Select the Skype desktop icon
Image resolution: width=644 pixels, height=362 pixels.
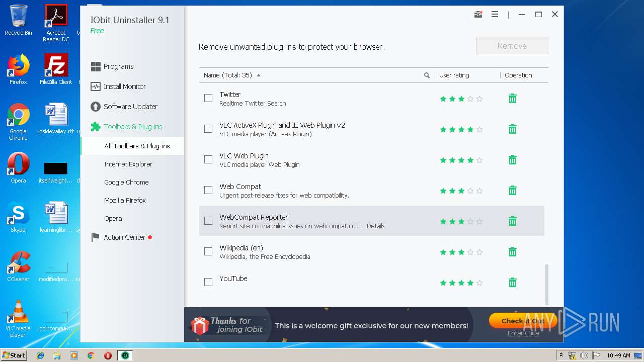(18, 217)
